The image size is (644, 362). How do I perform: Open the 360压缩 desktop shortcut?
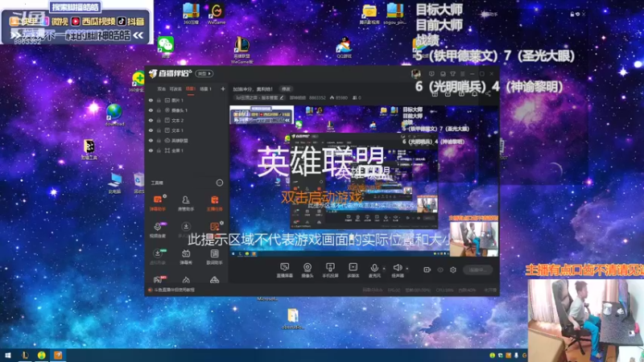pos(191,14)
